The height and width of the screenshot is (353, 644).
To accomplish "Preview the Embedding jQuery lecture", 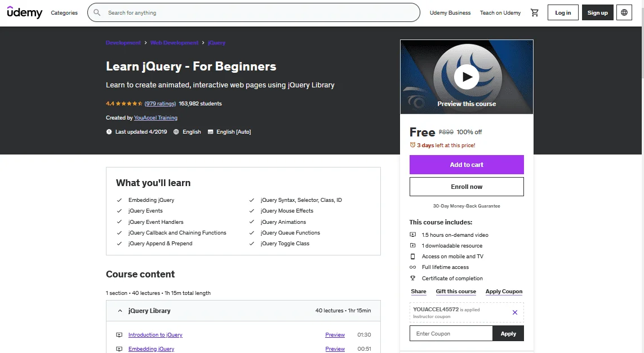I will coord(335,349).
